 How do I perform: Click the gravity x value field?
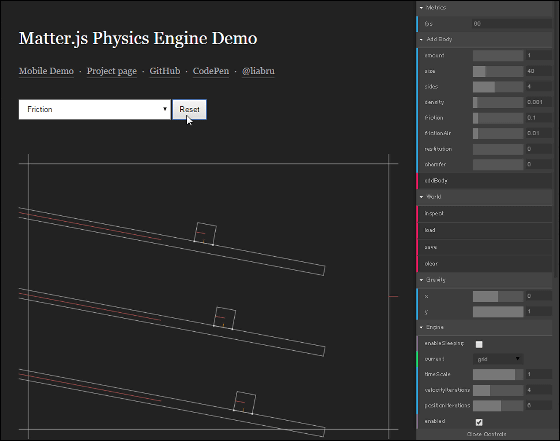click(539, 296)
